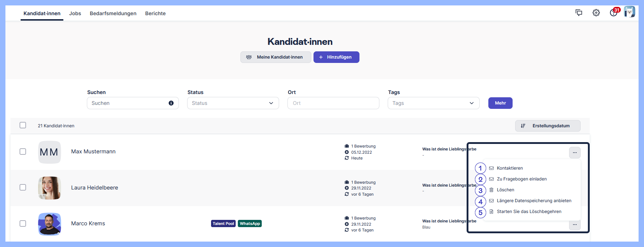
Task: Switch to the Jobs tab
Action: pyautogui.click(x=75, y=13)
